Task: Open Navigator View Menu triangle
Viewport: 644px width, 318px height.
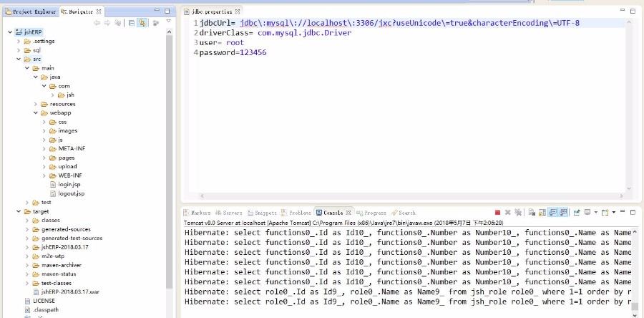Action: tap(168, 21)
